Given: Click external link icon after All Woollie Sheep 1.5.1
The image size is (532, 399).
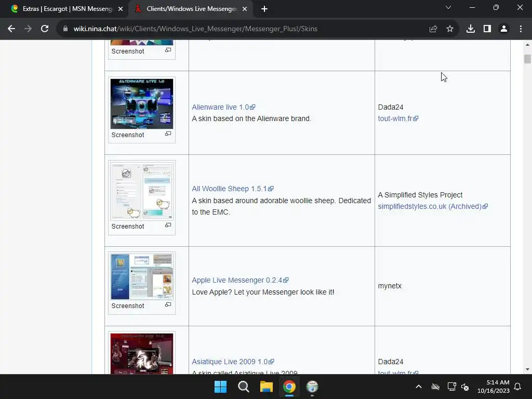Looking at the screenshot, I should tap(271, 189).
